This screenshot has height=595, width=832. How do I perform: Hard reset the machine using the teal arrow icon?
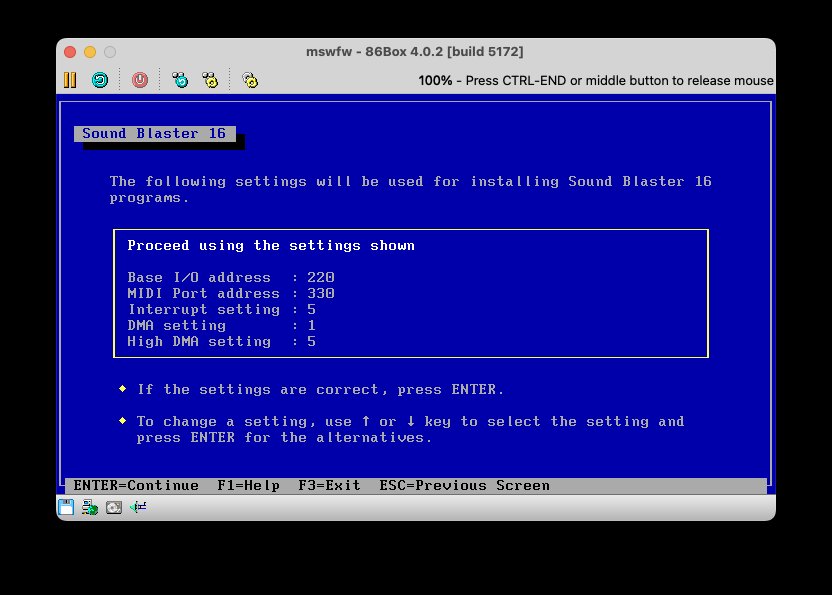tap(100, 80)
